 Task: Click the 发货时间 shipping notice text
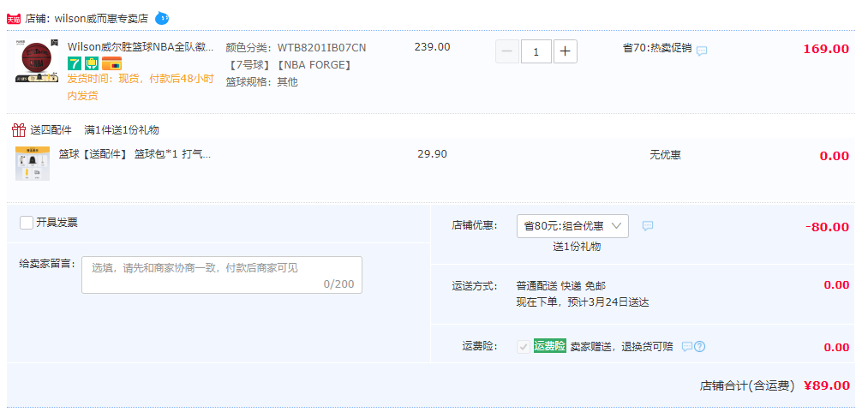pos(141,87)
